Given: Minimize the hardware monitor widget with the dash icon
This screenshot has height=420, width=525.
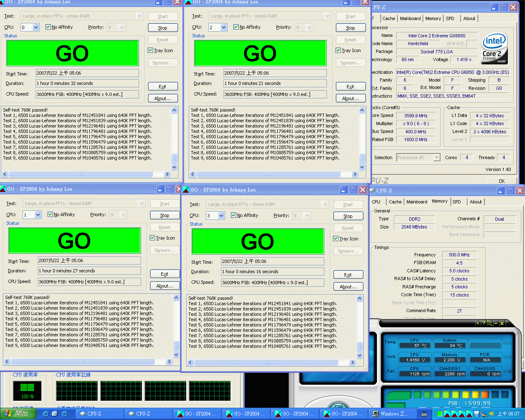Looking at the screenshot, I should pos(496,323).
